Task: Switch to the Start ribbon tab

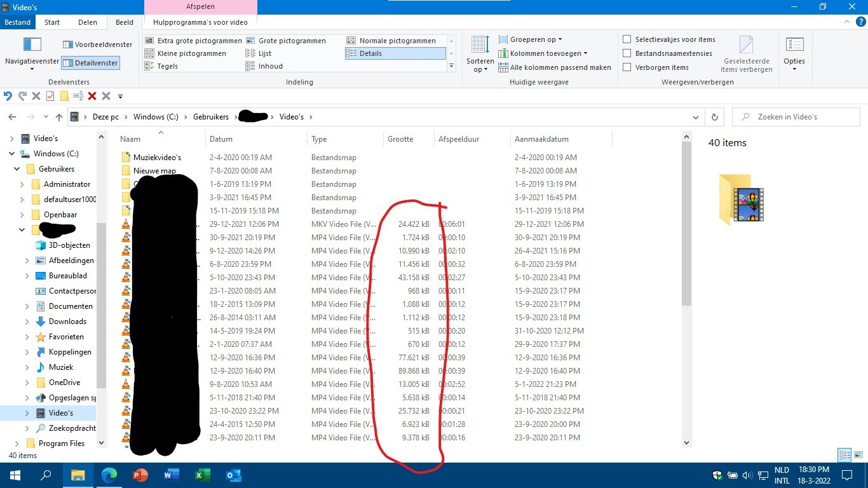Action: coord(52,22)
